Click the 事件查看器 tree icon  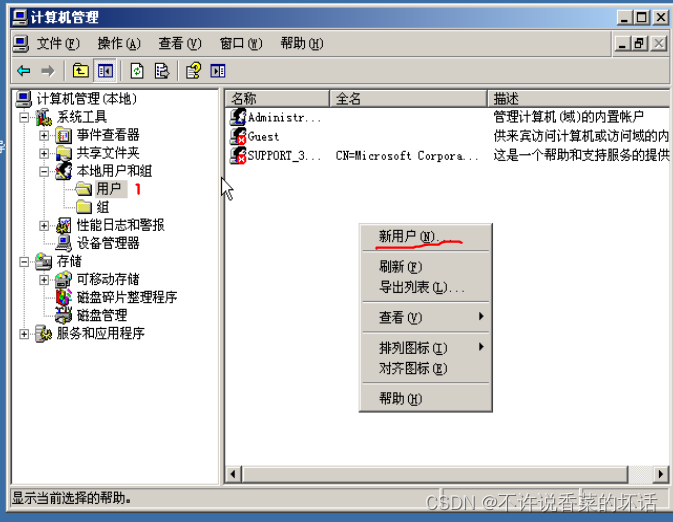click(64, 136)
